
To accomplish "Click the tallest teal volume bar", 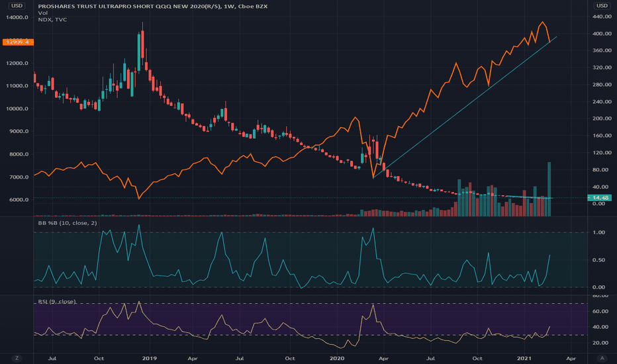I will click(x=549, y=189).
